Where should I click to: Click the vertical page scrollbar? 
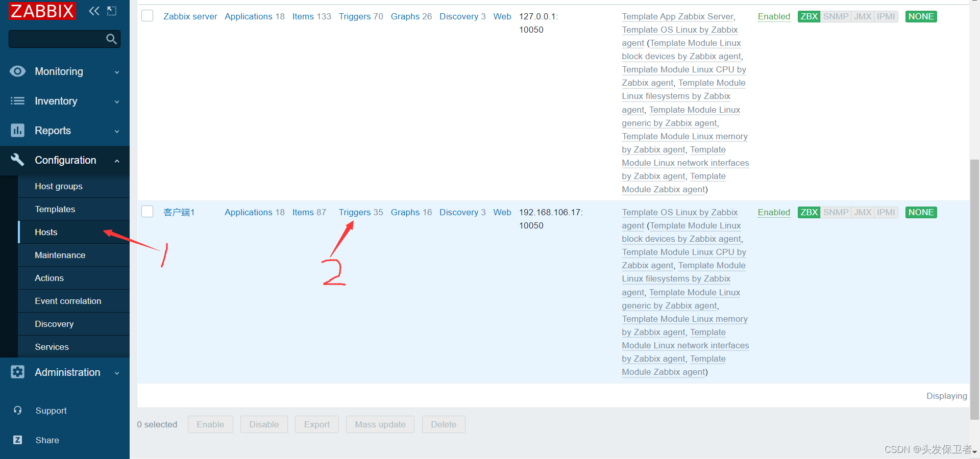tap(974, 289)
